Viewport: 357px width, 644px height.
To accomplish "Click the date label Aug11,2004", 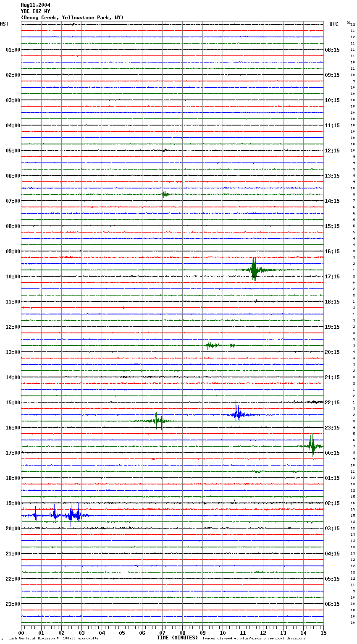I will [x=36, y=5].
